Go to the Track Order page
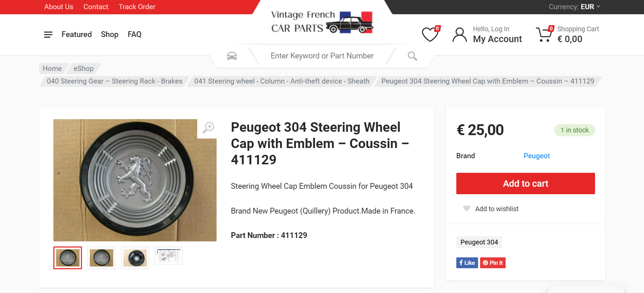The height and width of the screenshot is (293, 644). click(x=137, y=7)
